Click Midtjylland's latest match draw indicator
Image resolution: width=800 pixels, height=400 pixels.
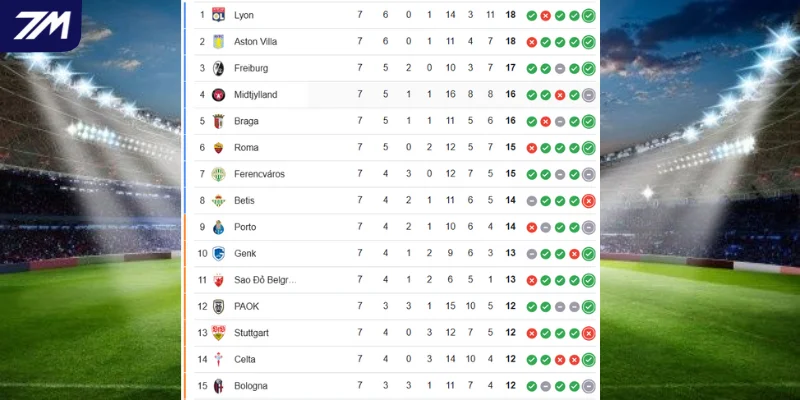click(x=589, y=95)
